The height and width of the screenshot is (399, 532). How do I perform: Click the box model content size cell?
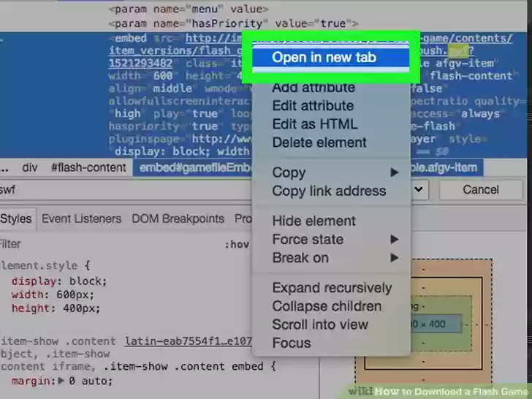(436, 324)
